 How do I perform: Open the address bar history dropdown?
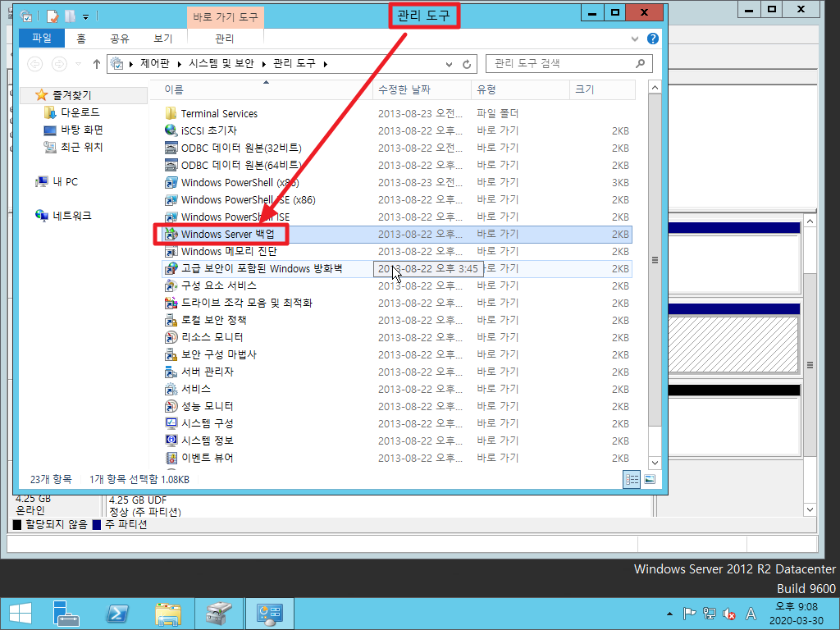(x=449, y=64)
